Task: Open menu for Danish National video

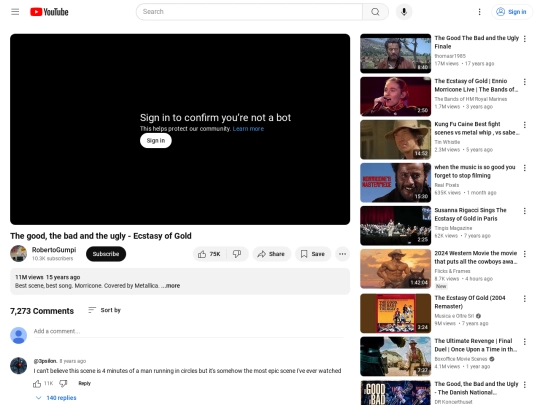Action: coord(525,385)
